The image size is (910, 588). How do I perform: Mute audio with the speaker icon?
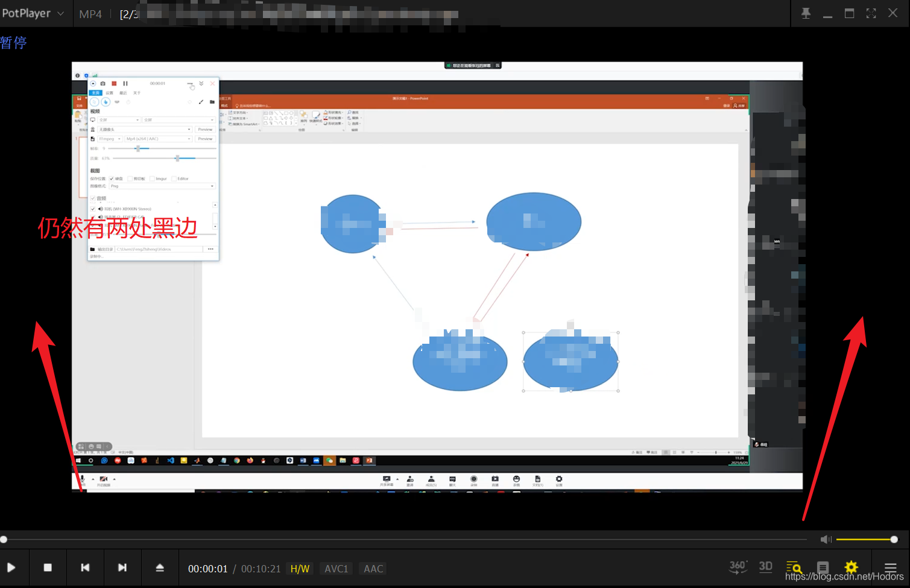[x=826, y=539]
